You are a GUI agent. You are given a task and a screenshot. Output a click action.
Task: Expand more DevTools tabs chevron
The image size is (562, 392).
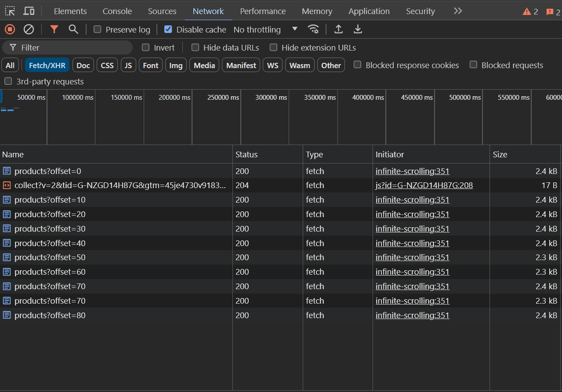pos(458,11)
